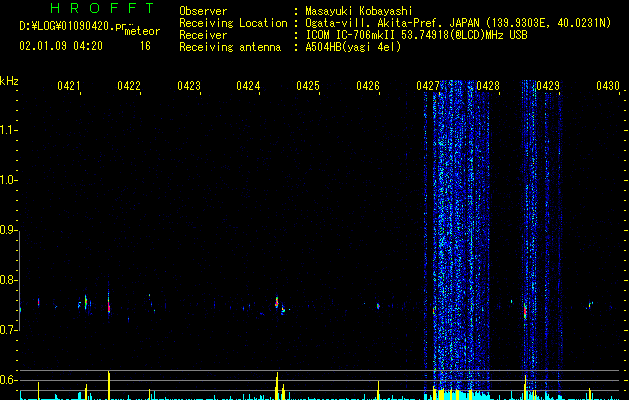The height and width of the screenshot is (400, 629).
Task: Click the 0424 time marker
Action: click(x=248, y=85)
